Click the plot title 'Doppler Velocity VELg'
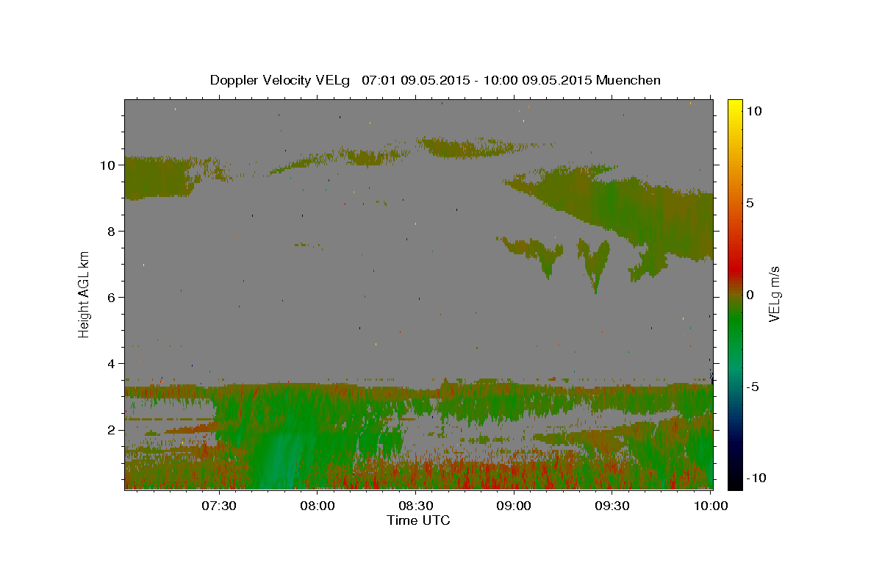This screenshot has height=588, width=882. pyautogui.click(x=282, y=80)
